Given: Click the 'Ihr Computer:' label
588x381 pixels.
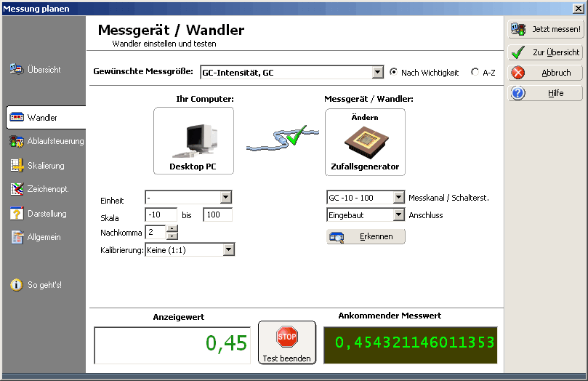Looking at the screenshot, I should click(x=205, y=99).
